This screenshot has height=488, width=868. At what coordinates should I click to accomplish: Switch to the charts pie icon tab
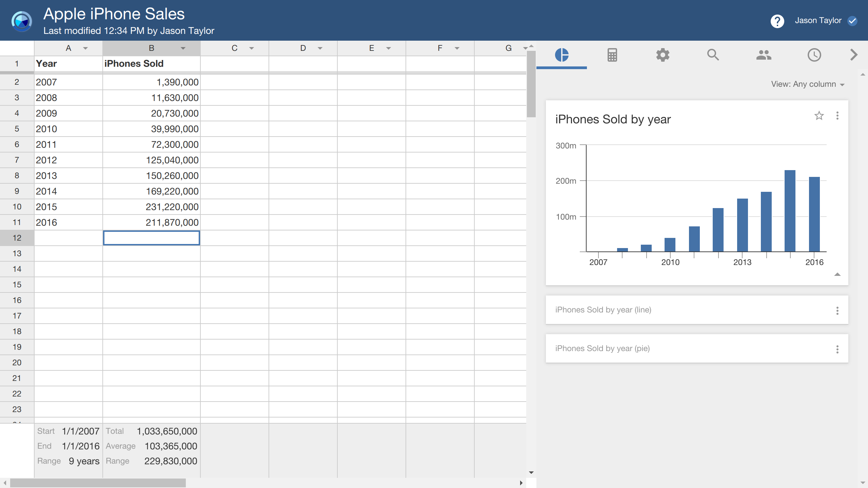[x=561, y=55]
